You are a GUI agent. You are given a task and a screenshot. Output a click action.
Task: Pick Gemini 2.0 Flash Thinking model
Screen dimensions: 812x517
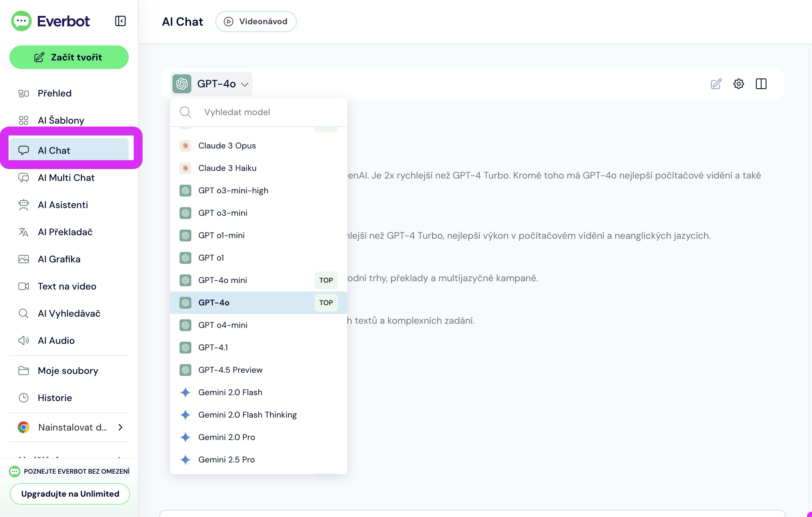click(258, 415)
